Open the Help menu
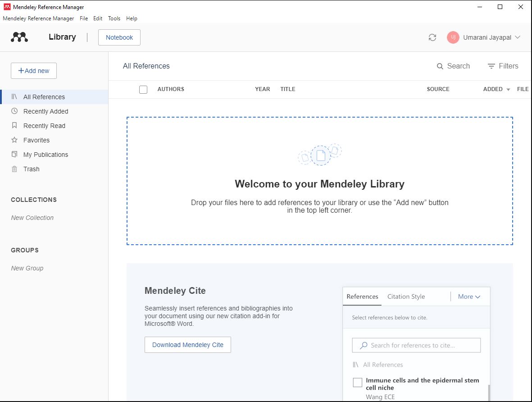The height and width of the screenshot is (402, 532). (132, 18)
